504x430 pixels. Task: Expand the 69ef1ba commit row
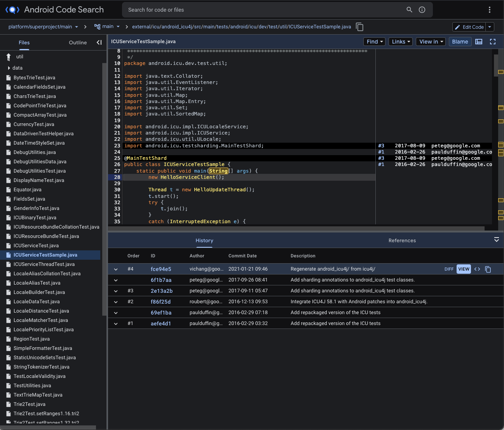click(116, 313)
